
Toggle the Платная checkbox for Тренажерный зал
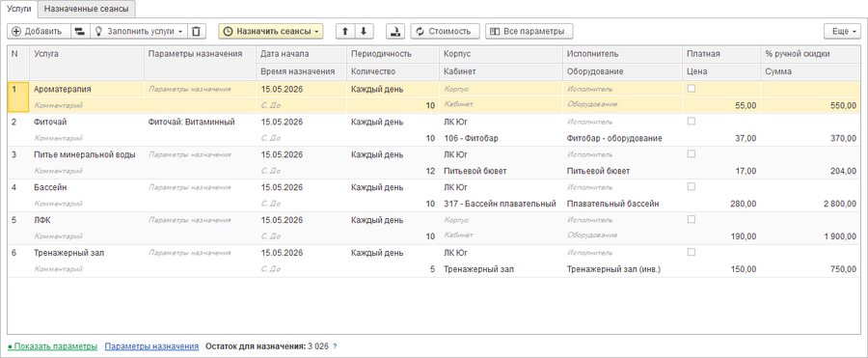tap(691, 252)
